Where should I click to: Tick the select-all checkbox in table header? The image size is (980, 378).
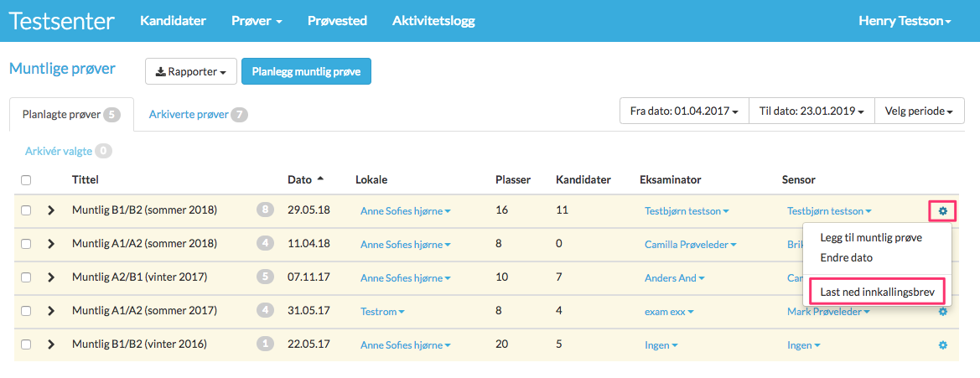tap(26, 180)
